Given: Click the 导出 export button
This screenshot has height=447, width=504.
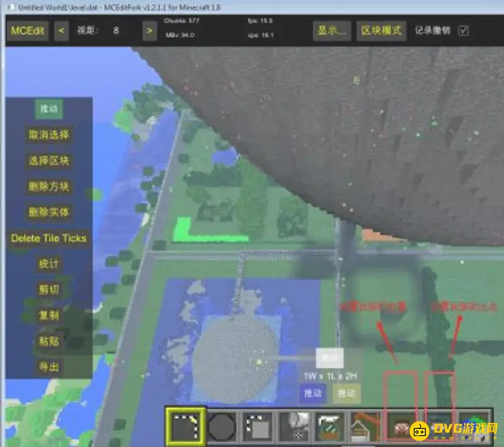Looking at the screenshot, I should tap(49, 367).
